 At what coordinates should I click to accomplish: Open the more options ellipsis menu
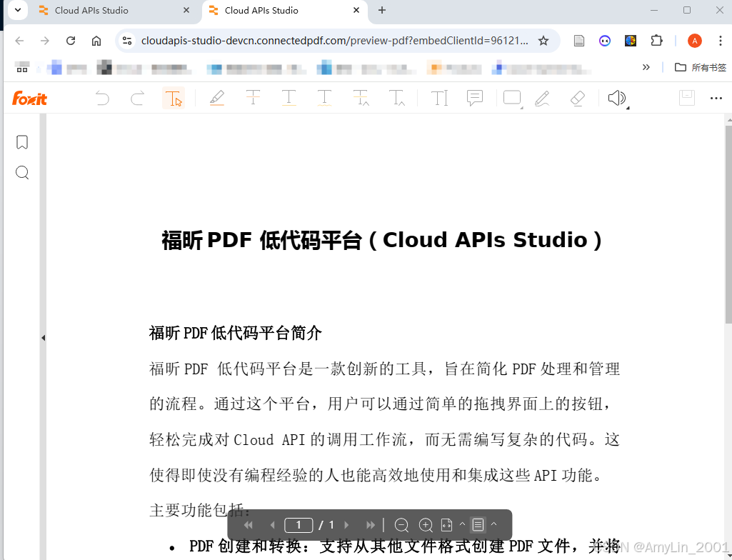tap(716, 98)
